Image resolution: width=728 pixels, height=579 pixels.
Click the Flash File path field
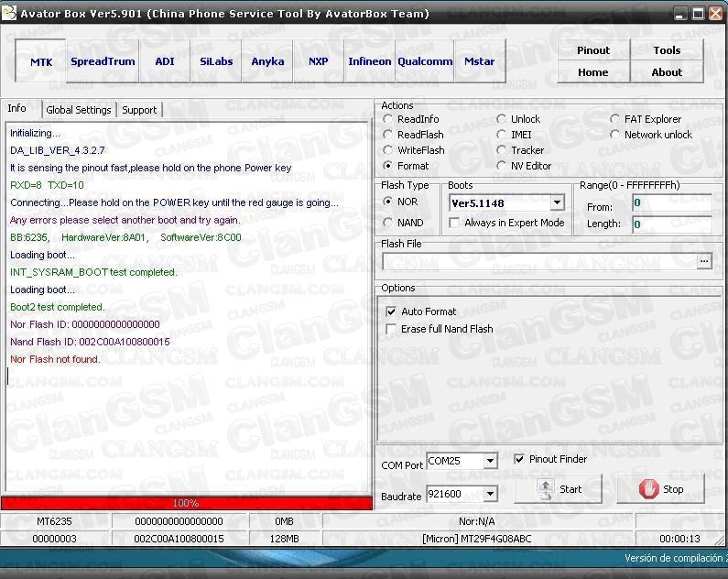click(538, 261)
